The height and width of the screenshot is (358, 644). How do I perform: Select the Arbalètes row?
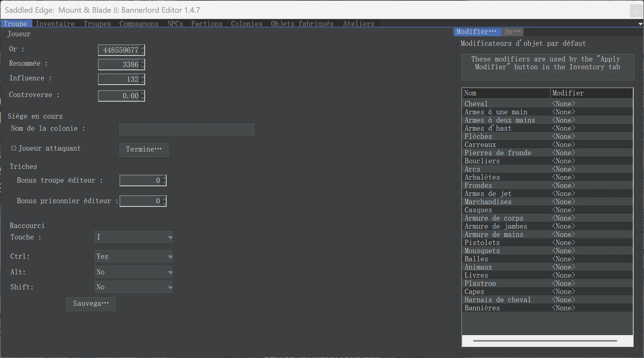[548, 177]
